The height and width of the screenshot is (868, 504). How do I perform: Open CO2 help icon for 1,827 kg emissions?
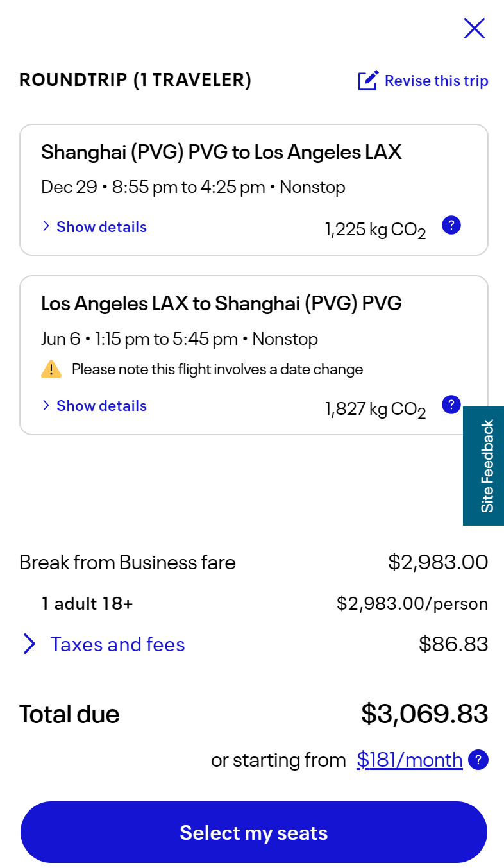click(x=451, y=405)
